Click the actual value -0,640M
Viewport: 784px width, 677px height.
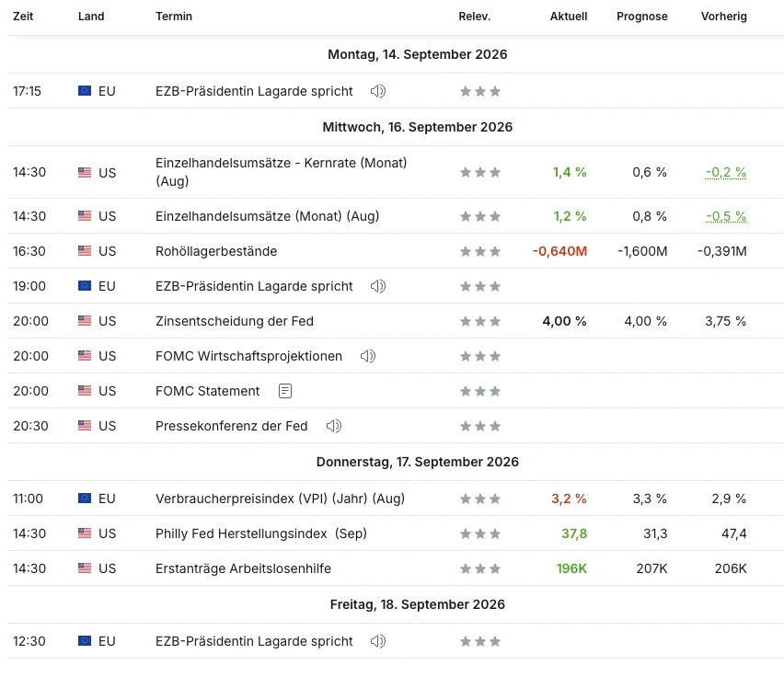click(559, 251)
